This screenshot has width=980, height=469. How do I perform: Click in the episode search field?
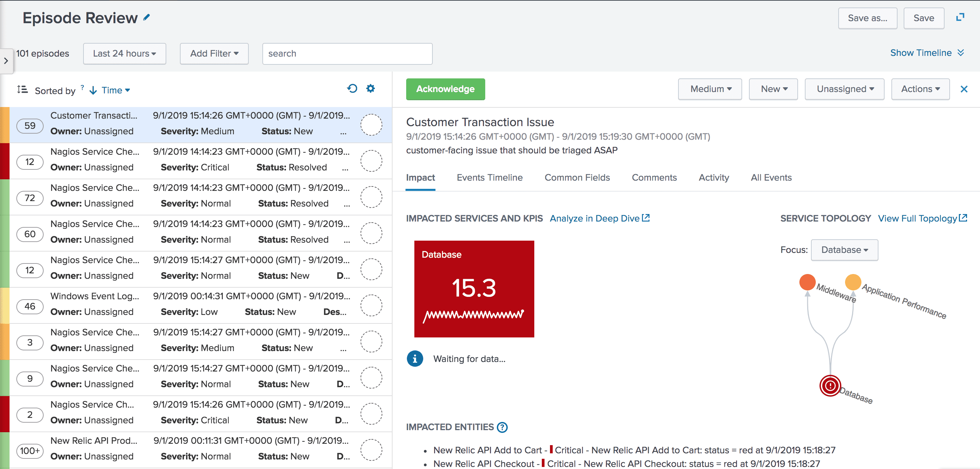(x=347, y=54)
